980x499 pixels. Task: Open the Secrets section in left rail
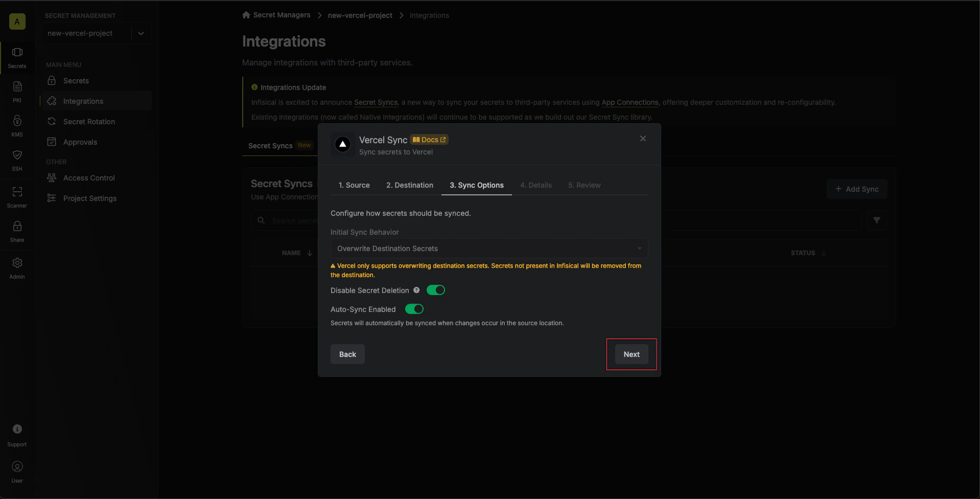[x=17, y=58]
